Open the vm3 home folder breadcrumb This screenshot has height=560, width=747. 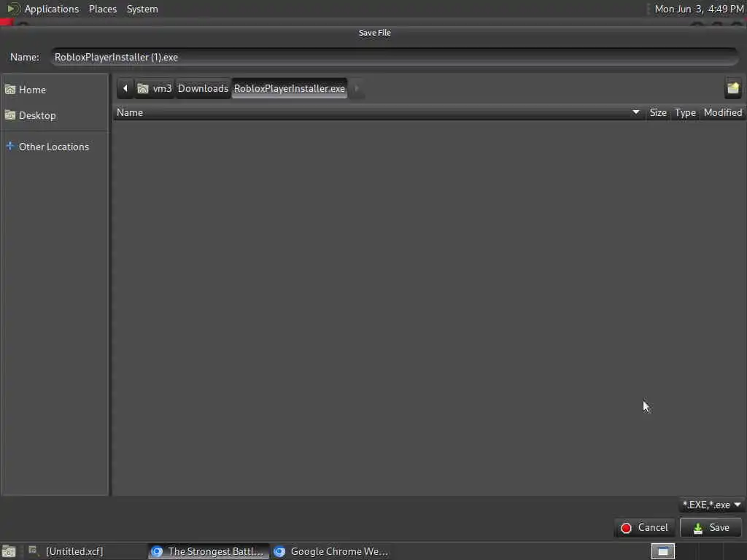155,88
